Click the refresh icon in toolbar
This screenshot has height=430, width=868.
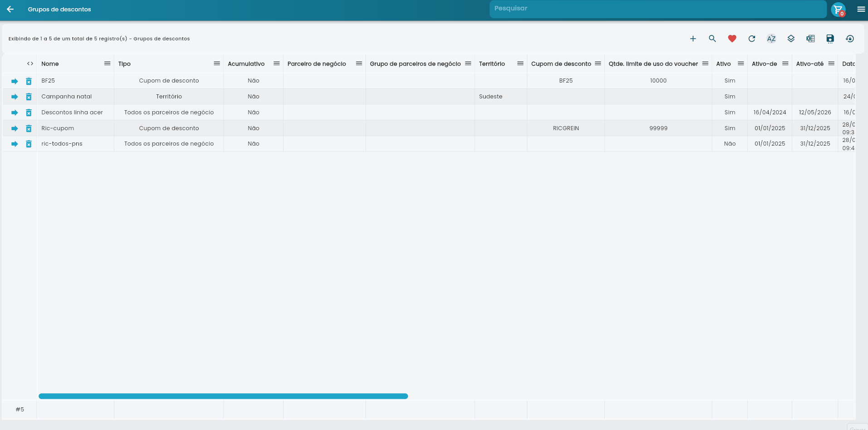[751, 39]
